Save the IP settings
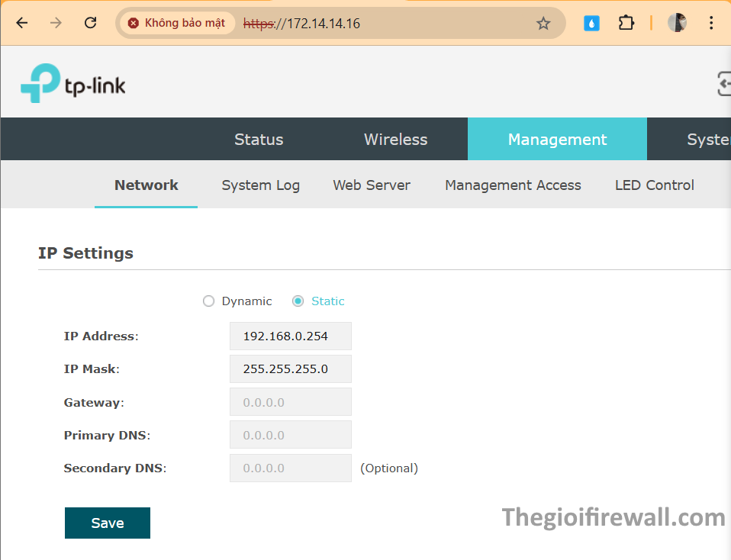Image resolution: width=731 pixels, height=560 pixels. [108, 523]
